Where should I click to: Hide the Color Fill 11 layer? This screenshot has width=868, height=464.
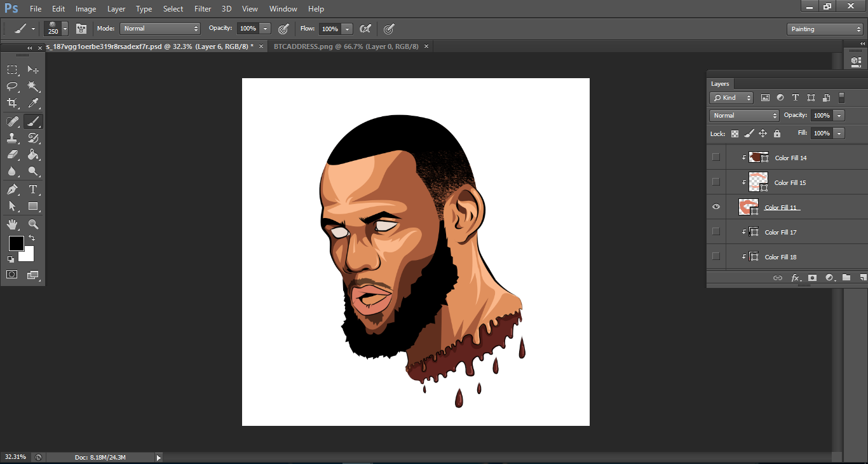click(x=716, y=207)
